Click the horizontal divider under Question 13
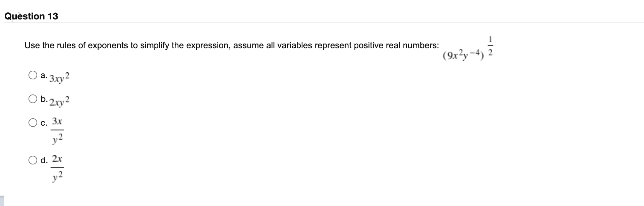The width and height of the screenshot is (644, 206). tap(322, 21)
